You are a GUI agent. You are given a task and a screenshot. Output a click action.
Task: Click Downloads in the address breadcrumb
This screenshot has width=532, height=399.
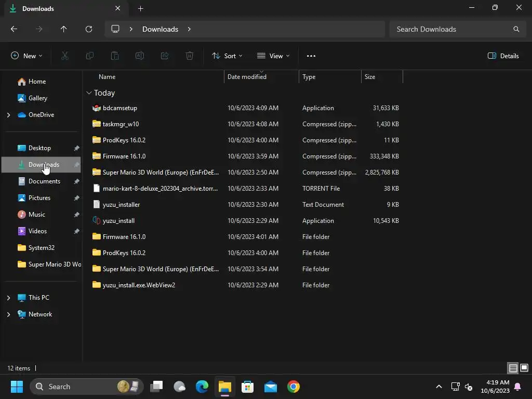click(x=160, y=29)
